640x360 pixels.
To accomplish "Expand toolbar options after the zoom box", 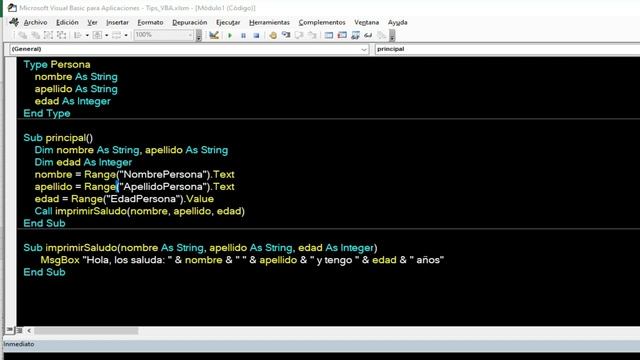I will tap(199, 36).
